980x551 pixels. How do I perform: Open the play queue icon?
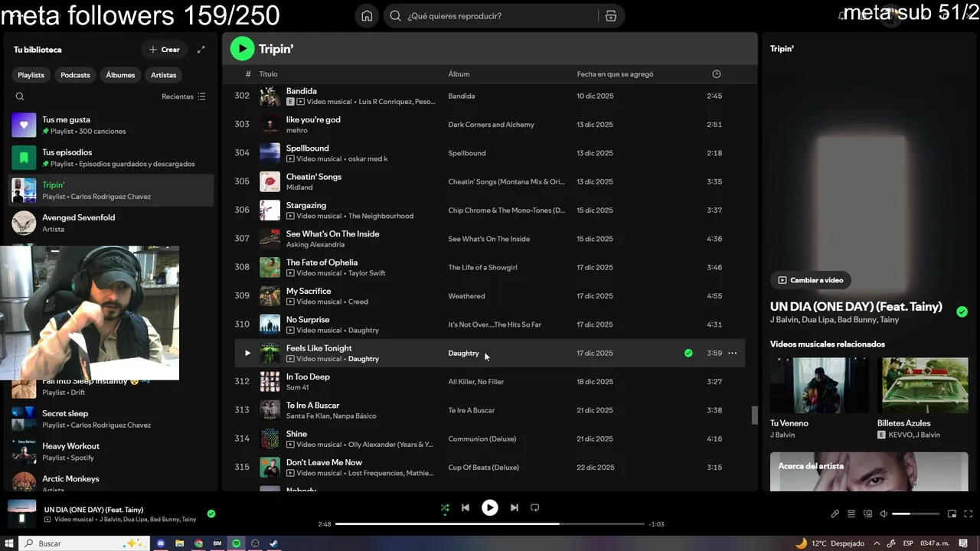pos(851,514)
